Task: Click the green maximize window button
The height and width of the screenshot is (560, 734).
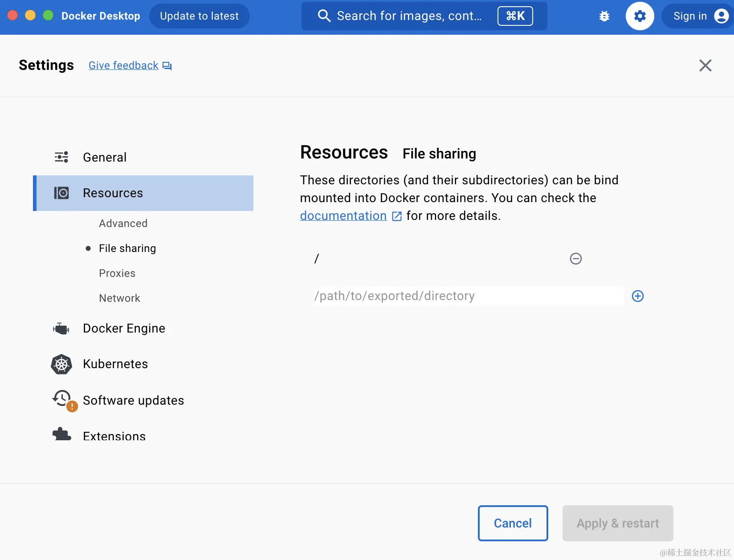Action: point(48,16)
